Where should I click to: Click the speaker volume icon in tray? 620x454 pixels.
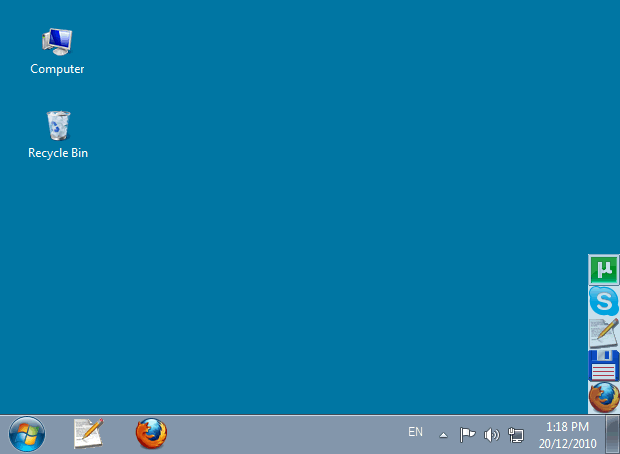(x=491, y=434)
